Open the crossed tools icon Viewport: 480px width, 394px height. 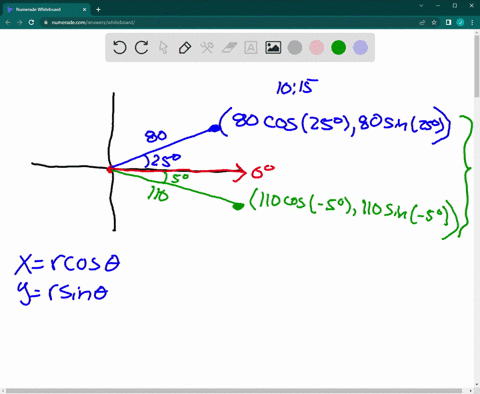click(207, 48)
